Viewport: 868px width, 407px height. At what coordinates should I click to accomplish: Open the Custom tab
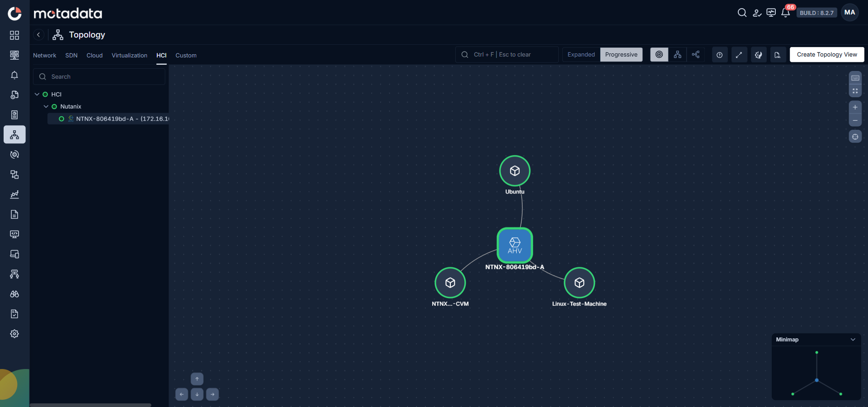[x=186, y=55]
